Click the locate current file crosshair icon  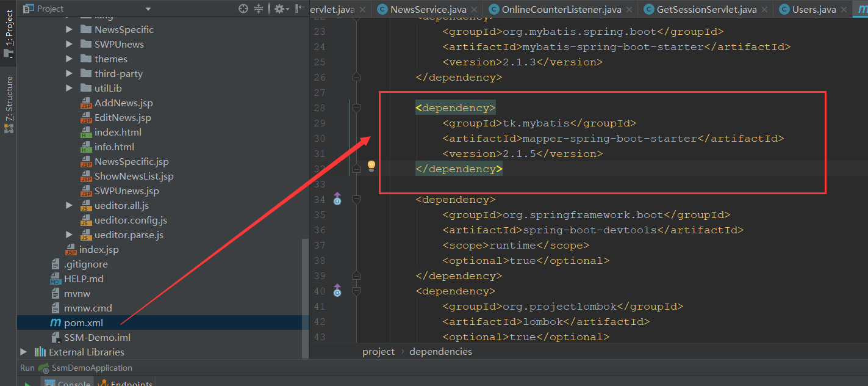click(243, 9)
